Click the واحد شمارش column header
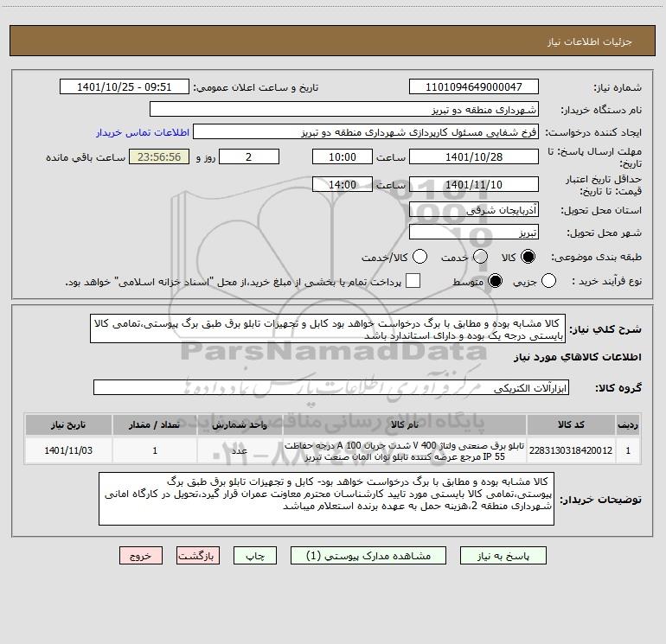 [240, 424]
